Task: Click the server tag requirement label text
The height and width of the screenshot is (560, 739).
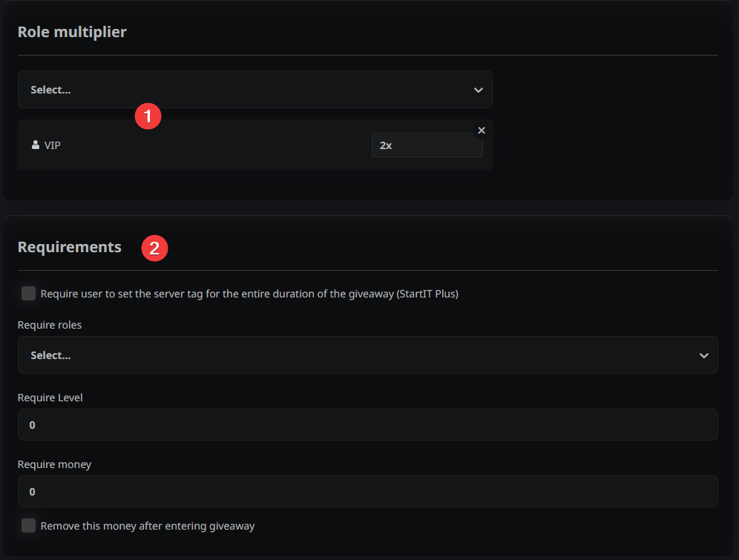Action: (x=249, y=294)
